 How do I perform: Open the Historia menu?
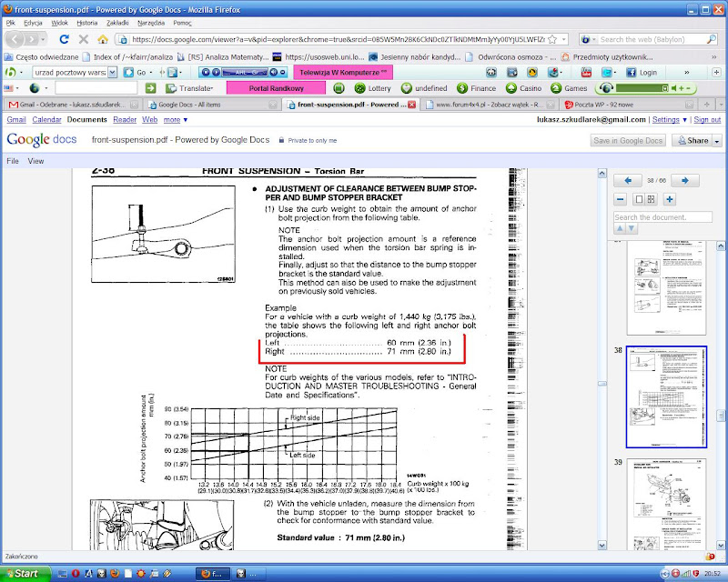[x=86, y=23]
